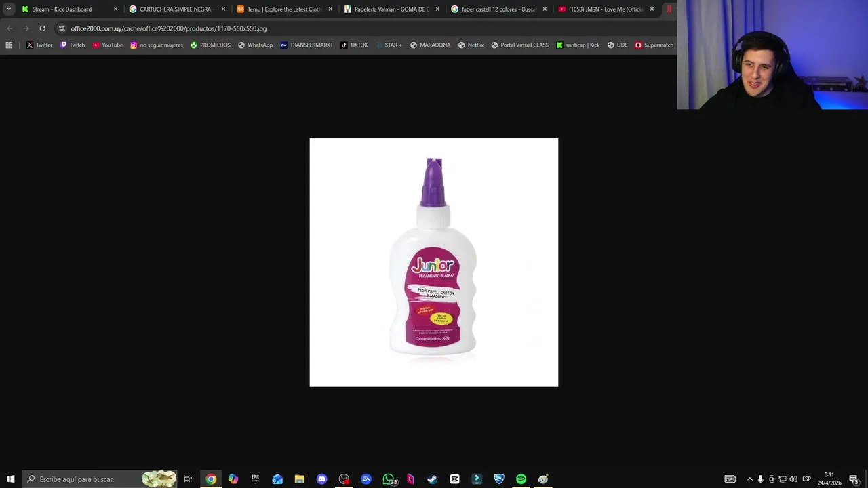Open the santicap | Kick bookmark
The image size is (868, 488).
click(x=578, y=45)
